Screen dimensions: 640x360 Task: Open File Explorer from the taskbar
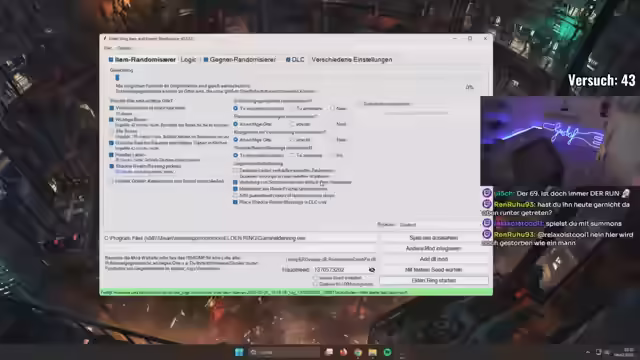tap(373, 352)
